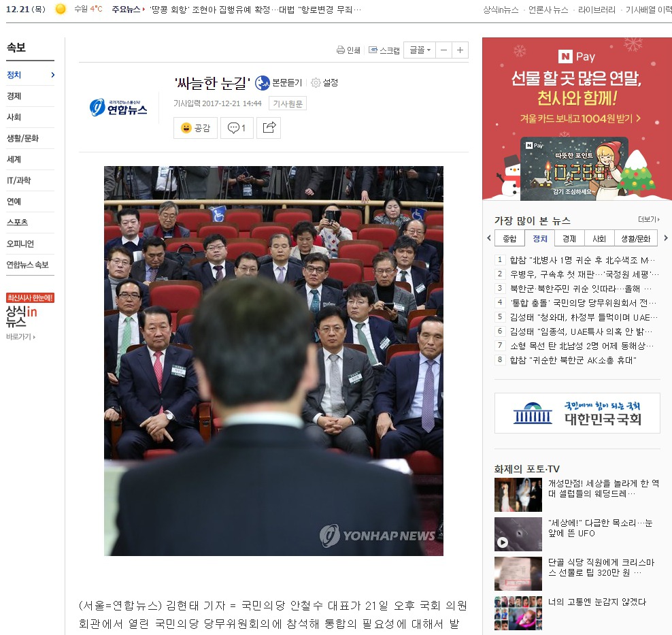Click the 스크랩 scrap icon
Screen dimensions: 672x635
coord(372,50)
